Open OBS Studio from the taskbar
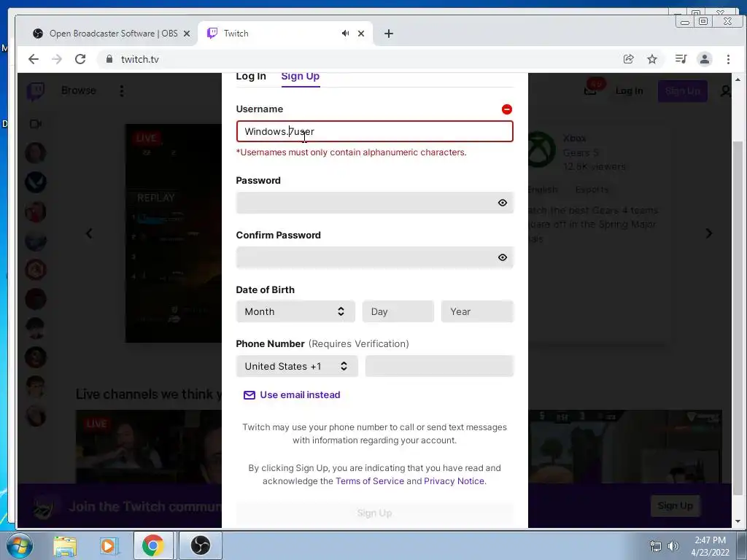The height and width of the screenshot is (560, 747). tap(201, 545)
